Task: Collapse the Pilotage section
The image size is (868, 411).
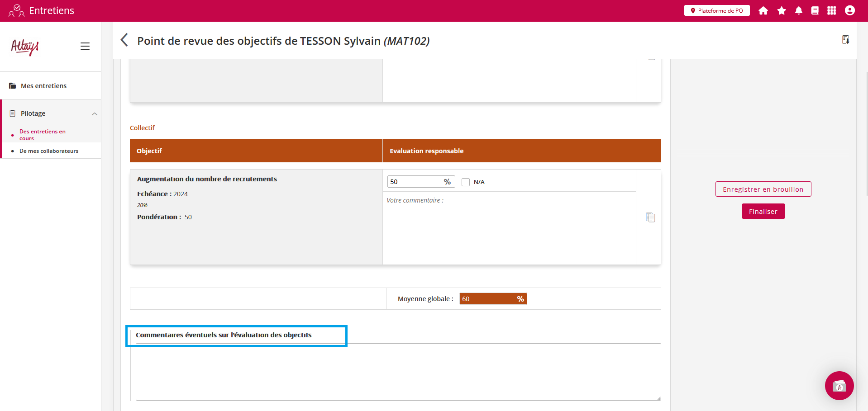Action: (95, 113)
